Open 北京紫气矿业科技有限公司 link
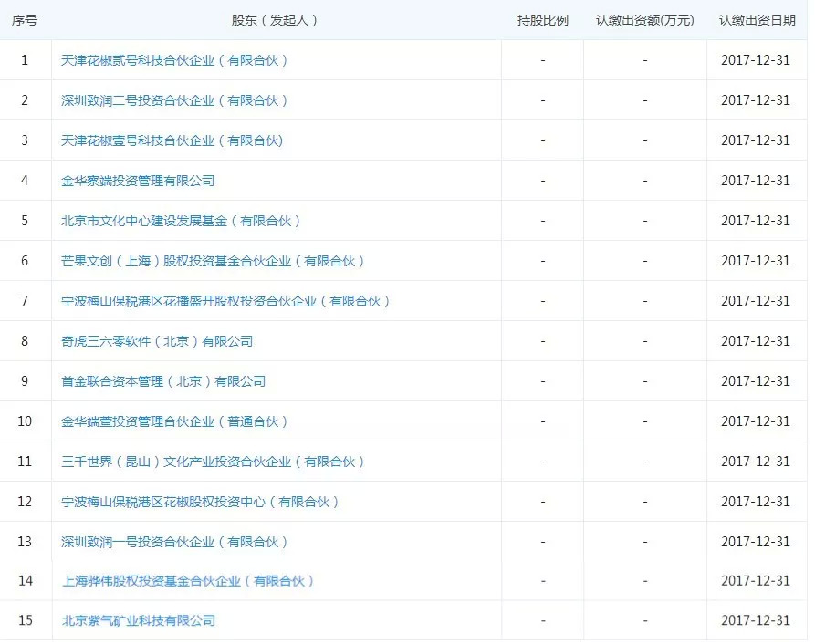Screen dimensions: 815x644 139,620
